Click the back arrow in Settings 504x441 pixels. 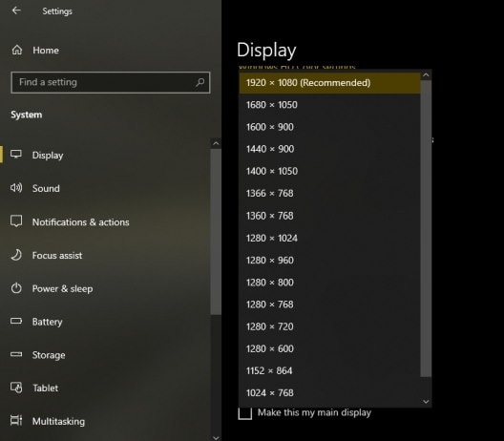point(16,10)
